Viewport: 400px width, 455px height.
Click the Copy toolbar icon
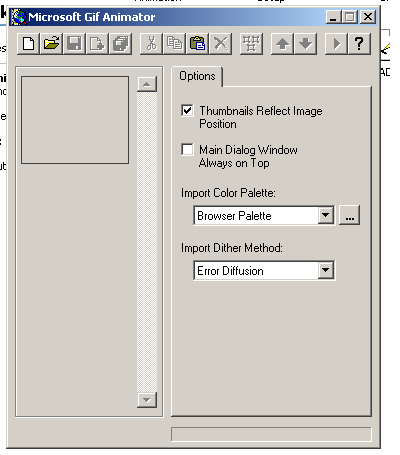coord(174,44)
